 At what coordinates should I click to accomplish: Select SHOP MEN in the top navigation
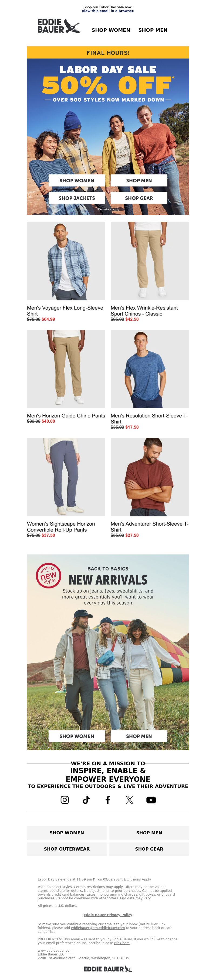point(153,30)
